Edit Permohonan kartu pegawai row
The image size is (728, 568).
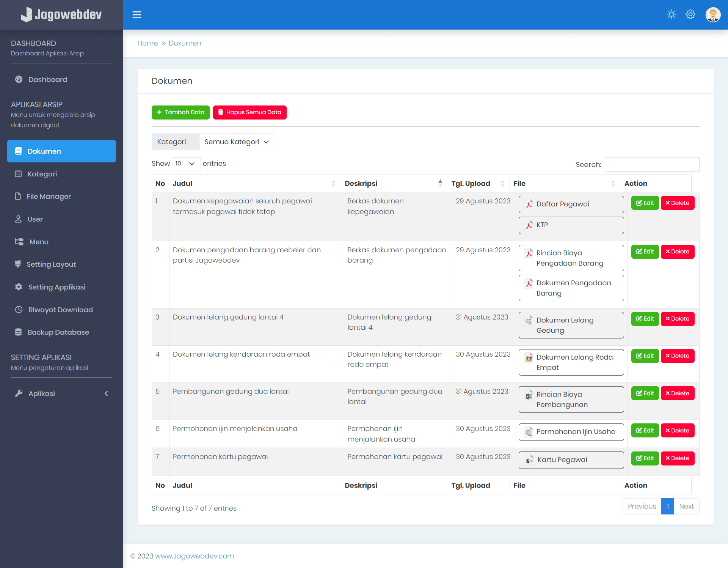tap(645, 458)
